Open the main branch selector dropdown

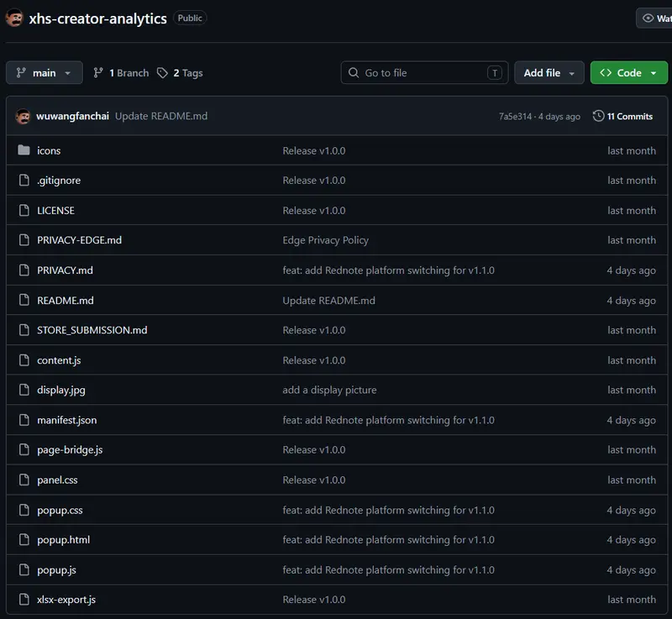pyautogui.click(x=45, y=73)
